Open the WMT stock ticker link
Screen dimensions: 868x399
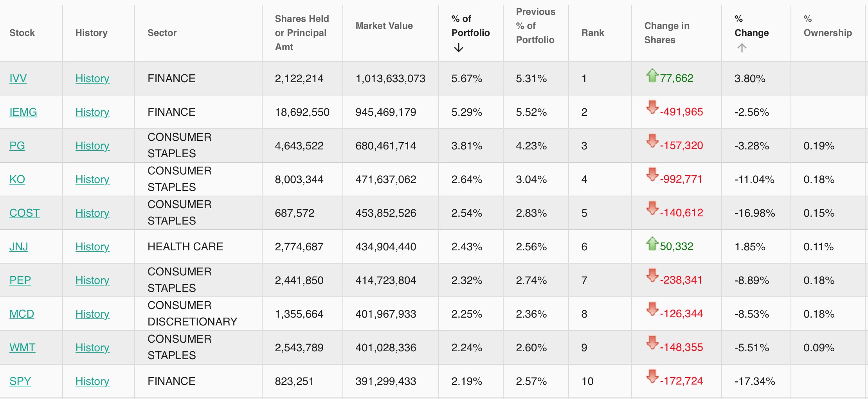click(22, 348)
